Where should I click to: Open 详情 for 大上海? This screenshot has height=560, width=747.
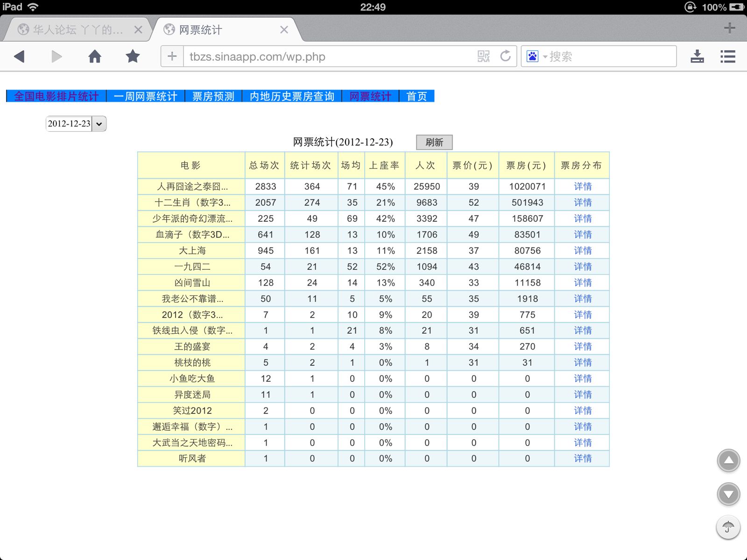(583, 250)
